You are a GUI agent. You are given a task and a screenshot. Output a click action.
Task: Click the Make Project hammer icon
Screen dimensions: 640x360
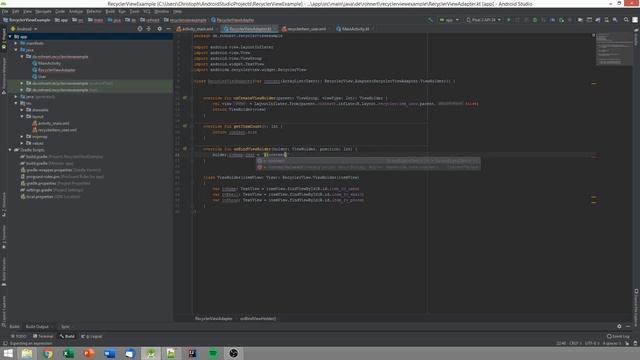pyautogui.click(x=430, y=20)
